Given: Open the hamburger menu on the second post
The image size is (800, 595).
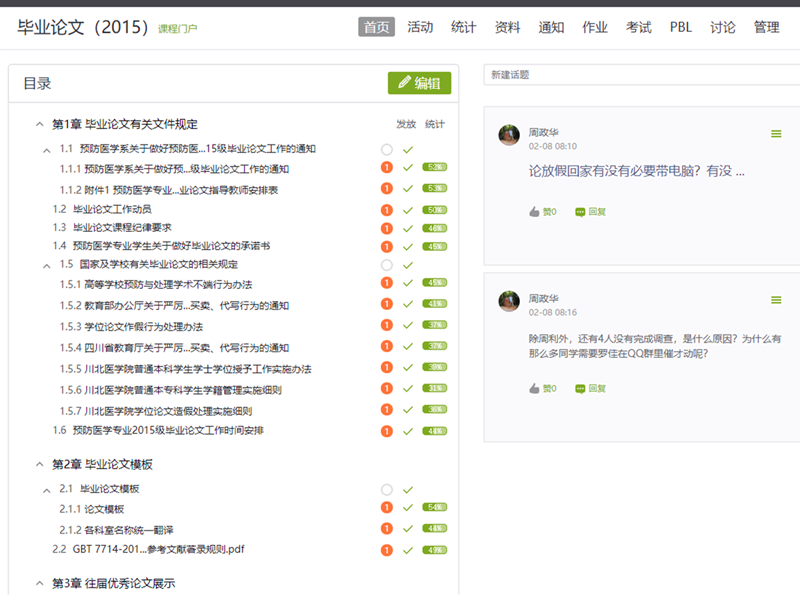Looking at the screenshot, I should click(776, 300).
